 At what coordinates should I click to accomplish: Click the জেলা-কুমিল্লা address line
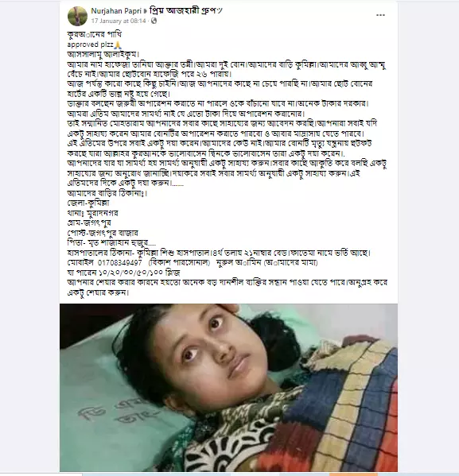coord(88,203)
